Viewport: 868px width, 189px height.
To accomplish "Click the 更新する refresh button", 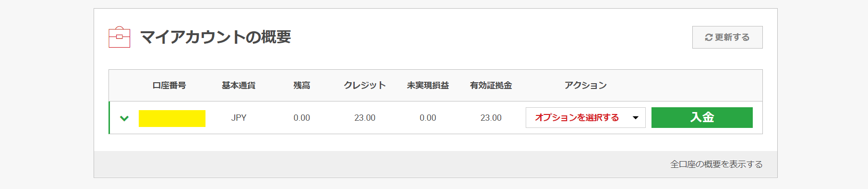I will coord(727,38).
